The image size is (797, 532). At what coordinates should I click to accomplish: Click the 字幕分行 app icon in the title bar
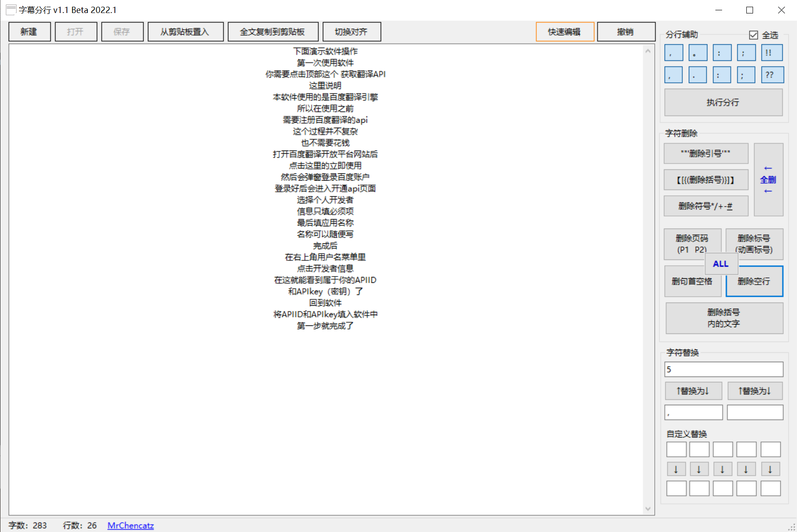11,10
